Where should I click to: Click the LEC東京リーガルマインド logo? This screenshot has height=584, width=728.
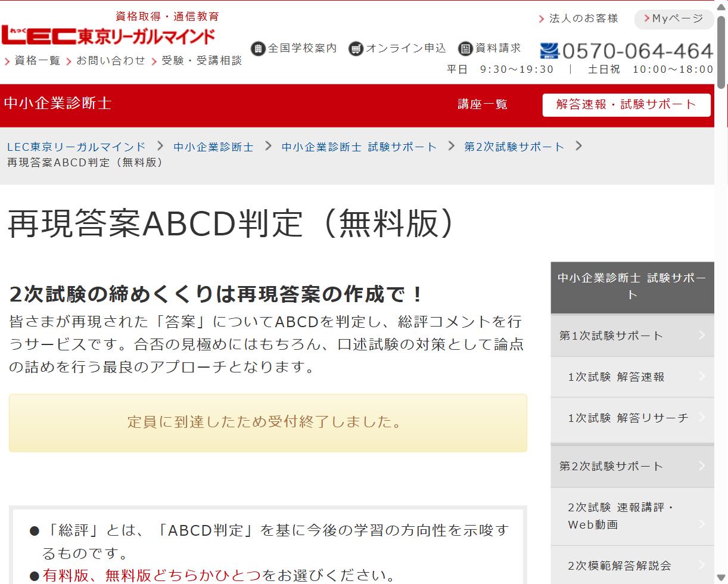pyautogui.click(x=108, y=35)
